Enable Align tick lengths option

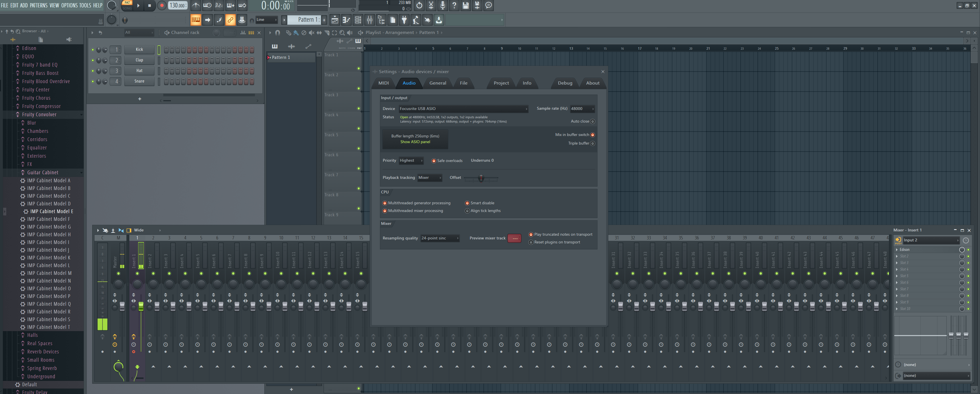point(467,211)
